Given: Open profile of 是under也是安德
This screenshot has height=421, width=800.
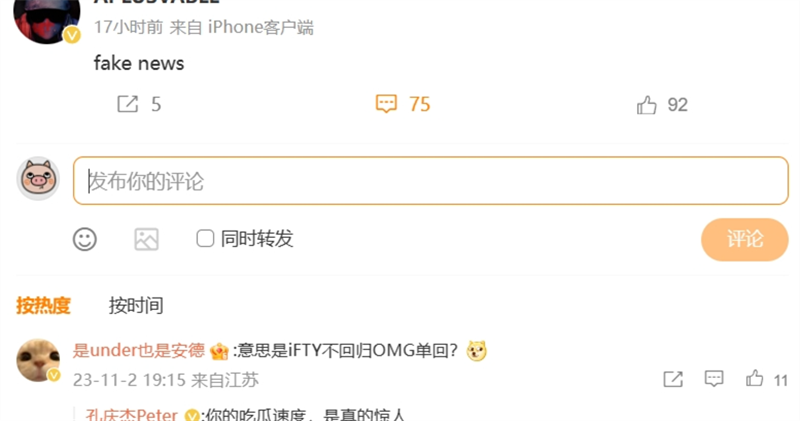Looking at the screenshot, I should point(138,351).
